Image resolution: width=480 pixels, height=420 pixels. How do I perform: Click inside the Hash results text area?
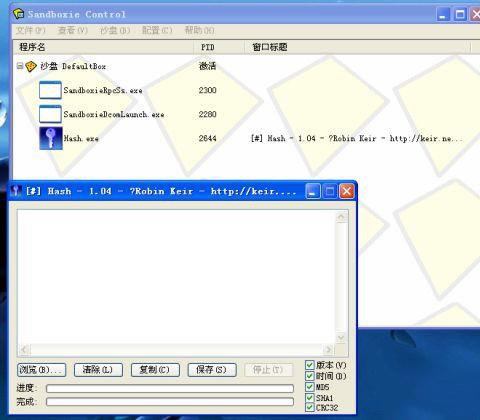click(176, 277)
